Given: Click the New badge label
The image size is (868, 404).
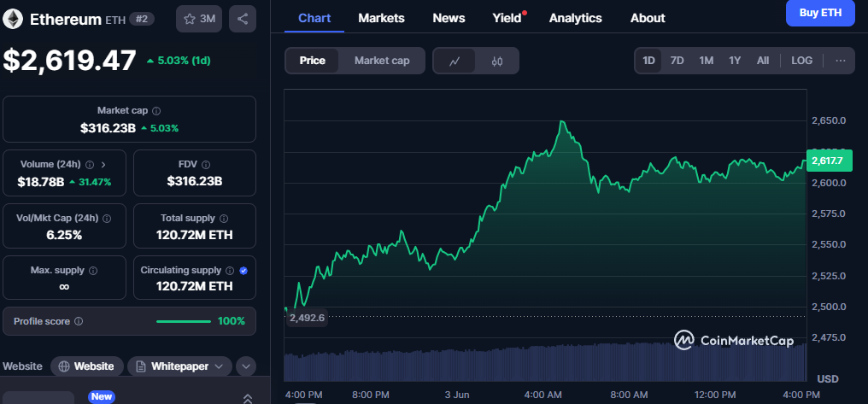Looking at the screenshot, I should [x=102, y=396].
